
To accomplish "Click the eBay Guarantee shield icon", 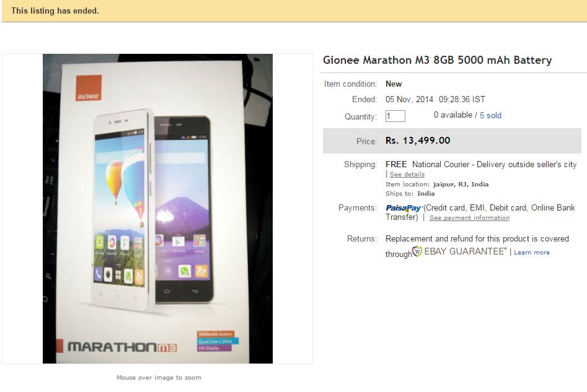I will point(417,251).
